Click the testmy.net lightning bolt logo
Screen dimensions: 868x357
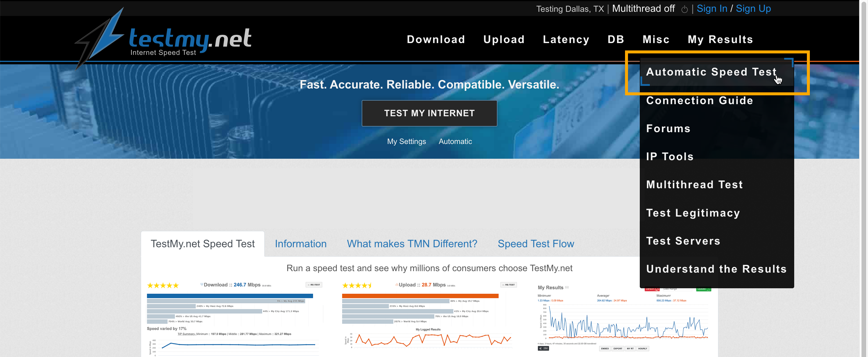(x=100, y=38)
